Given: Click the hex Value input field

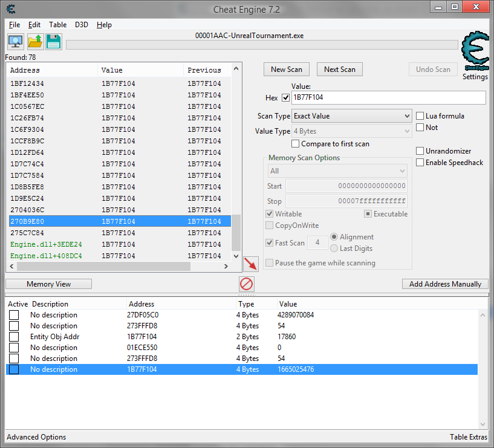Looking at the screenshot, I should pos(388,98).
